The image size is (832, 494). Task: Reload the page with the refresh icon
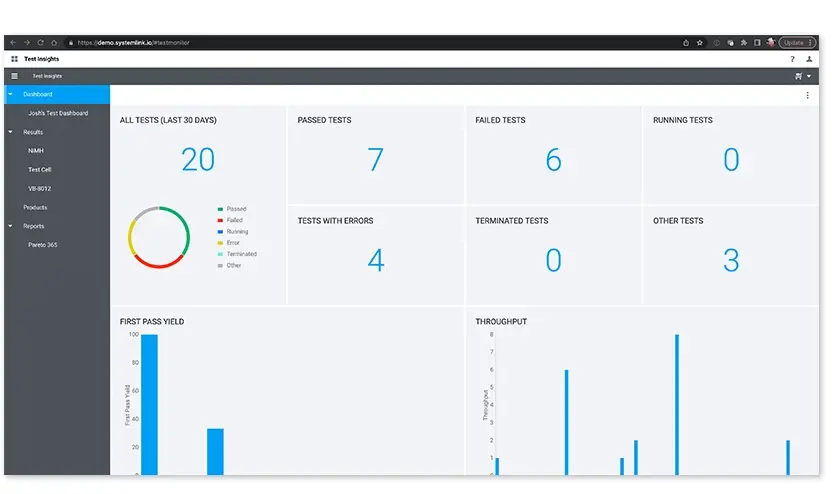40,42
